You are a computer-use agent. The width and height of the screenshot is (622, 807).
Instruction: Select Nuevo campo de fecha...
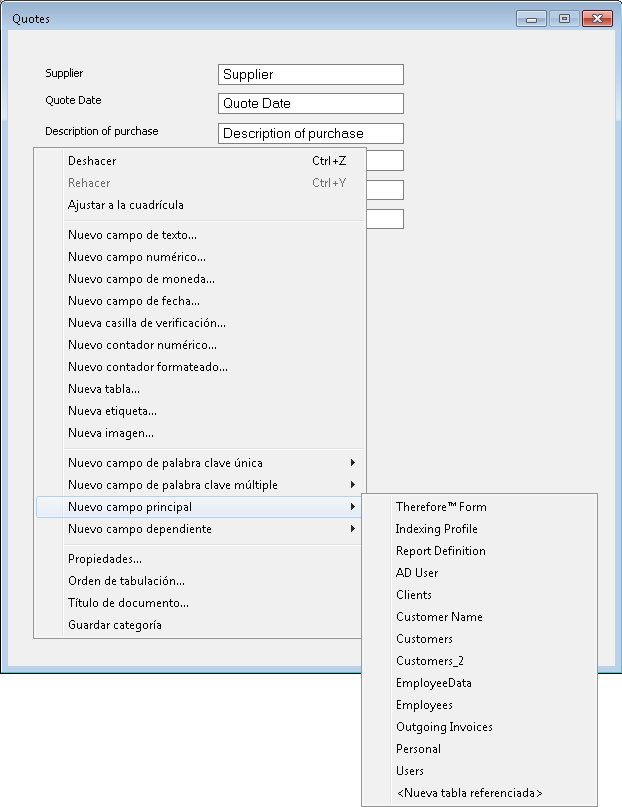[201, 301]
